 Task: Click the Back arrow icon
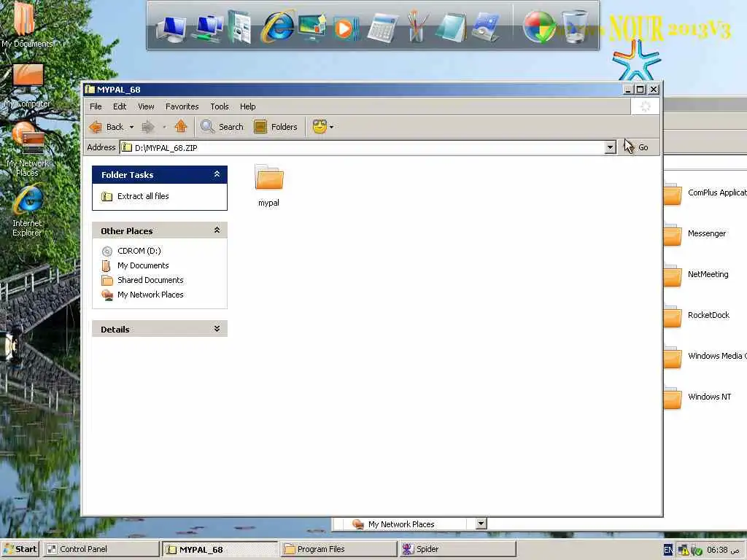(x=96, y=127)
